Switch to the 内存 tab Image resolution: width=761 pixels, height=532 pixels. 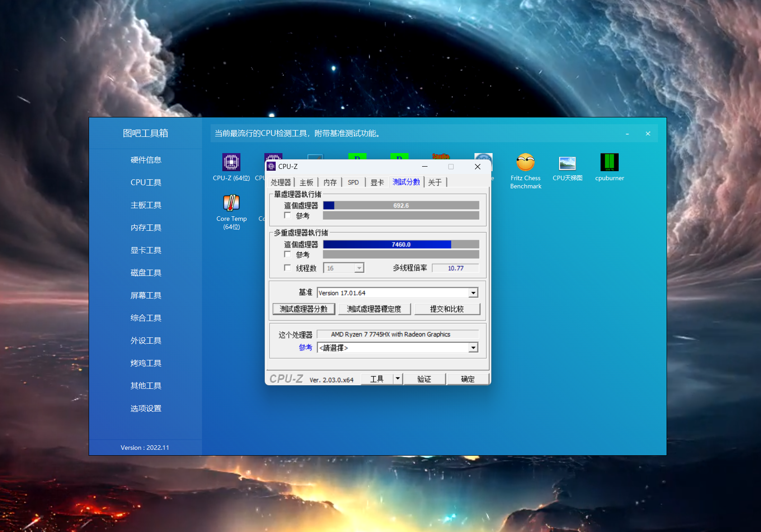click(330, 182)
